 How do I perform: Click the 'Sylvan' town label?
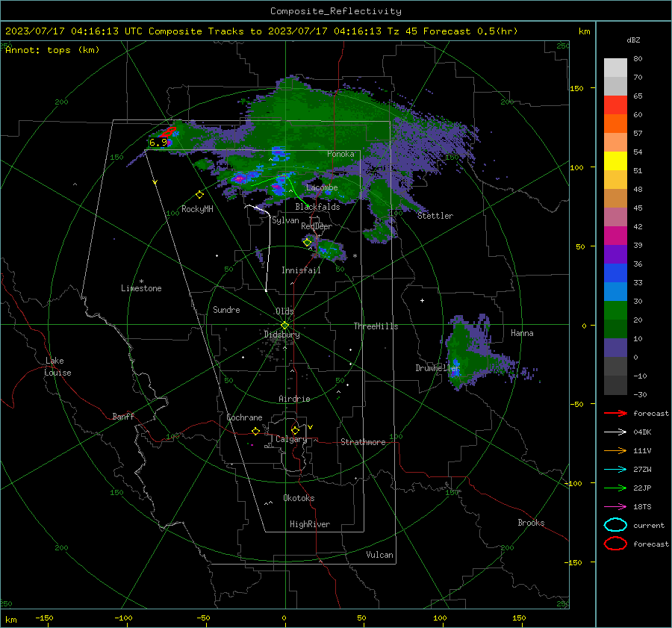click(x=285, y=220)
